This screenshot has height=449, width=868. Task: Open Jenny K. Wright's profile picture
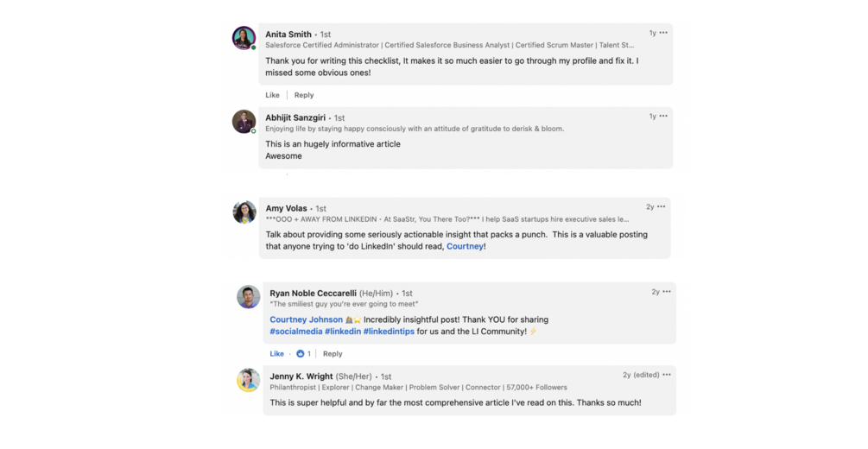tap(249, 380)
